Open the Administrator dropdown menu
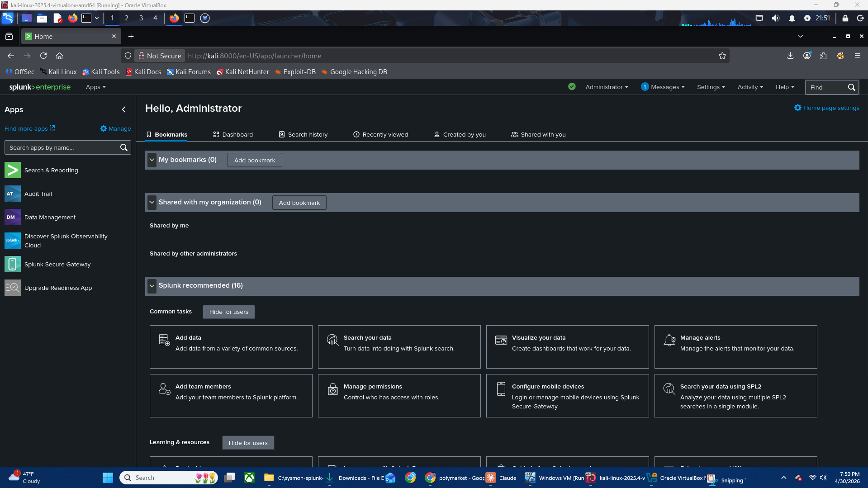 (607, 87)
